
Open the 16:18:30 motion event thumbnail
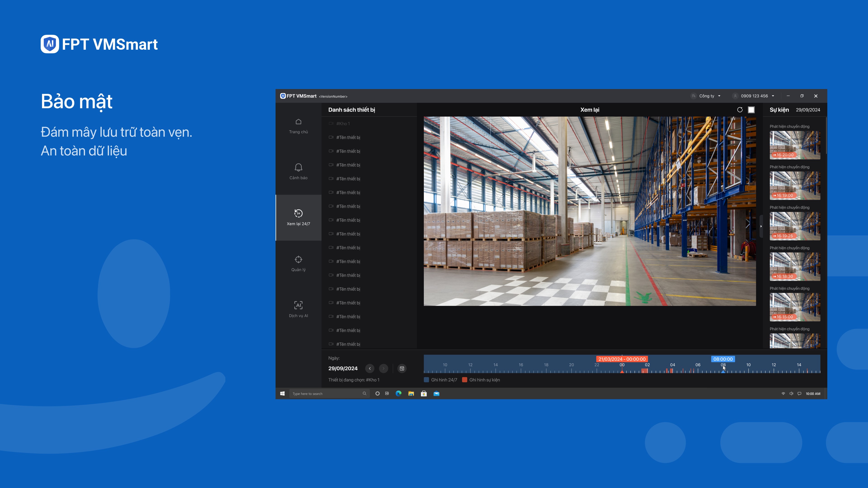pos(795,266)
